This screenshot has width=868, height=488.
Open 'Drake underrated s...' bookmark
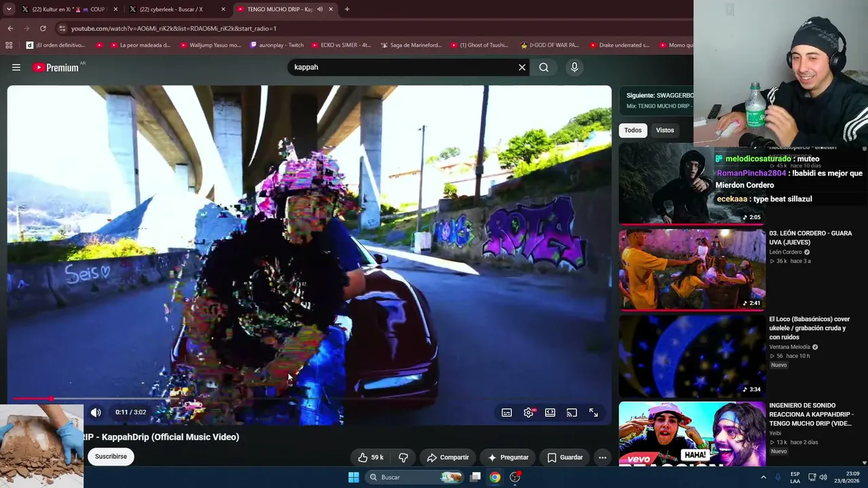pos(620,45)
